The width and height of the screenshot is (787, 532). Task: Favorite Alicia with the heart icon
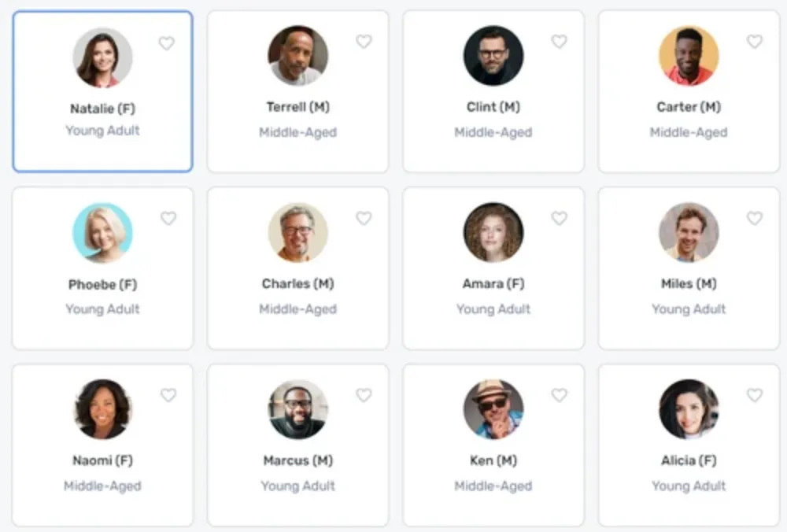755,395
